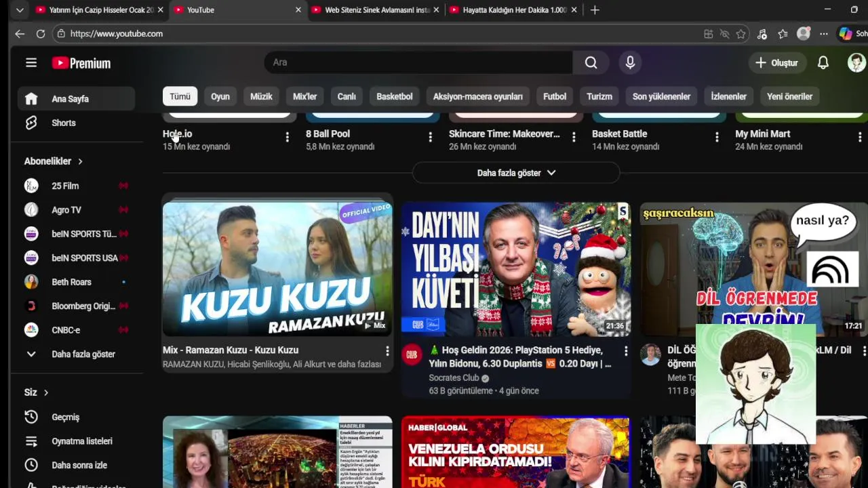Open the YouTube hamburger guide menu

coord(31,63)
